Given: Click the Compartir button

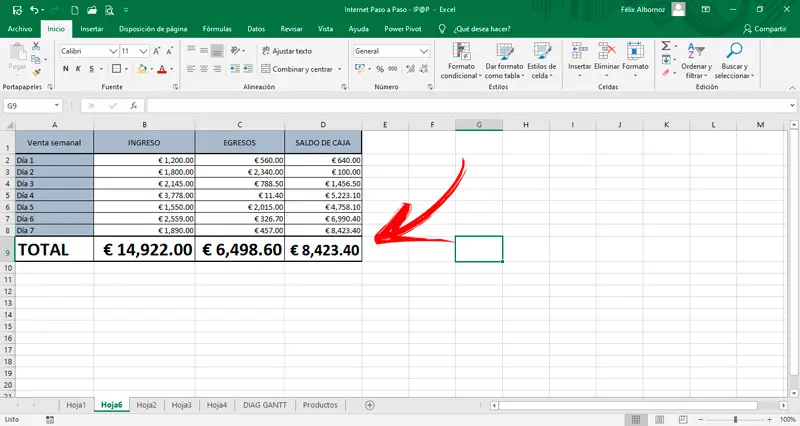Looking at the screenshot, I should click(764, 29).
